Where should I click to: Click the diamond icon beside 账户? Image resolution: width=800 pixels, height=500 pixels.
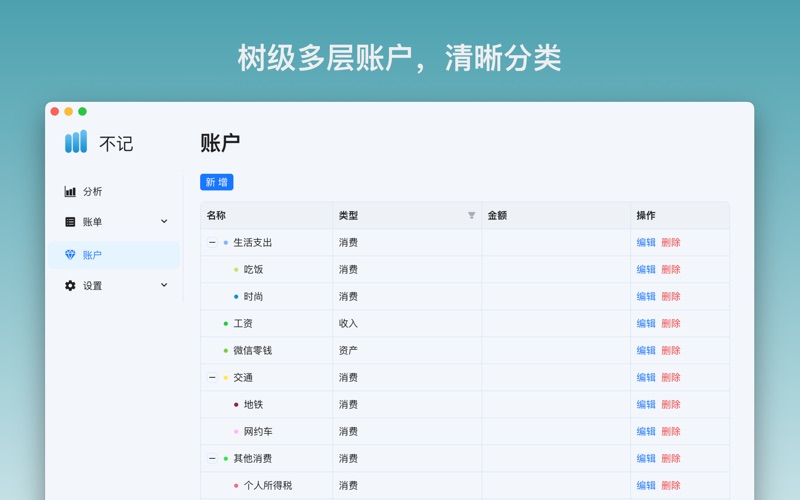point(70,255)
